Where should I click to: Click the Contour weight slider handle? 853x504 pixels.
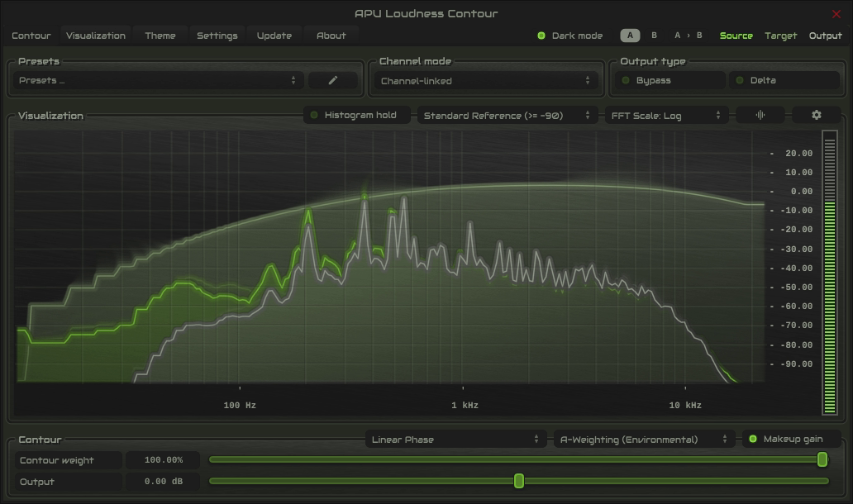[822, 460]
